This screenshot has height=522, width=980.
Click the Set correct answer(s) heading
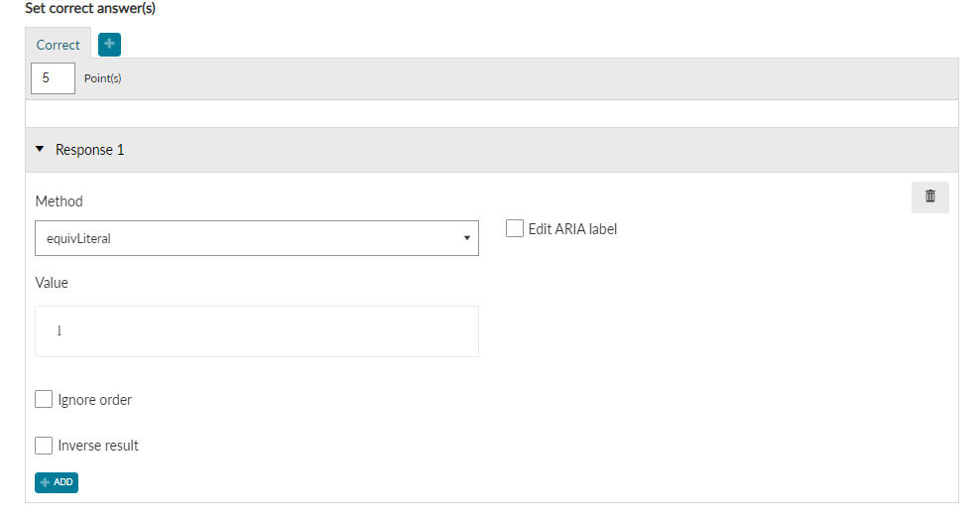coord(90,9)
